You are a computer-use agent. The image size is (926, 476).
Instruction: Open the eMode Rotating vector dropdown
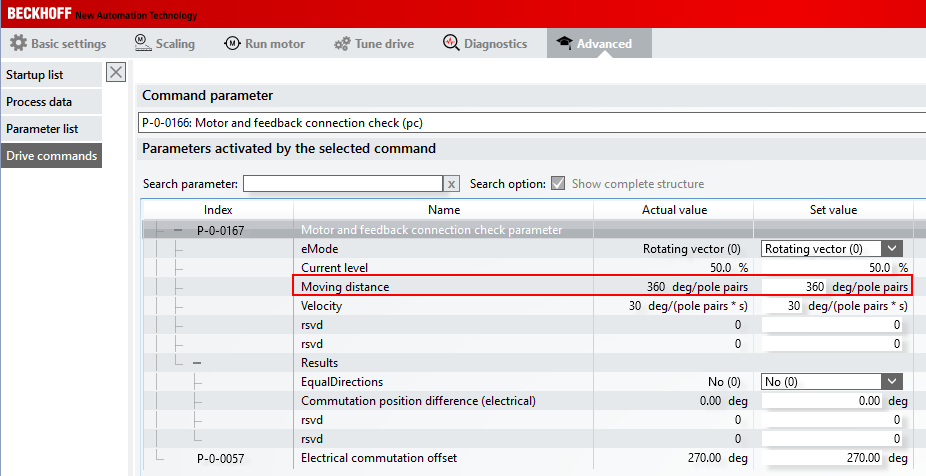tap(892, 248)
